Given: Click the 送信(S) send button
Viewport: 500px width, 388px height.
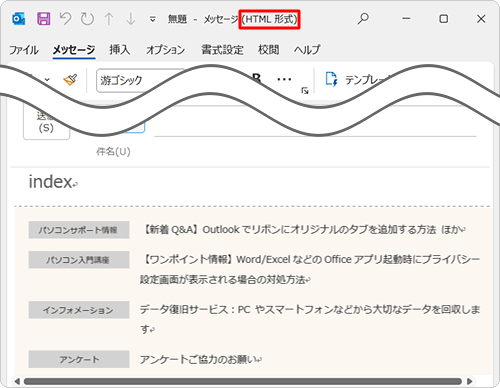Looking at the screenshot, I should tap(46, 123).
